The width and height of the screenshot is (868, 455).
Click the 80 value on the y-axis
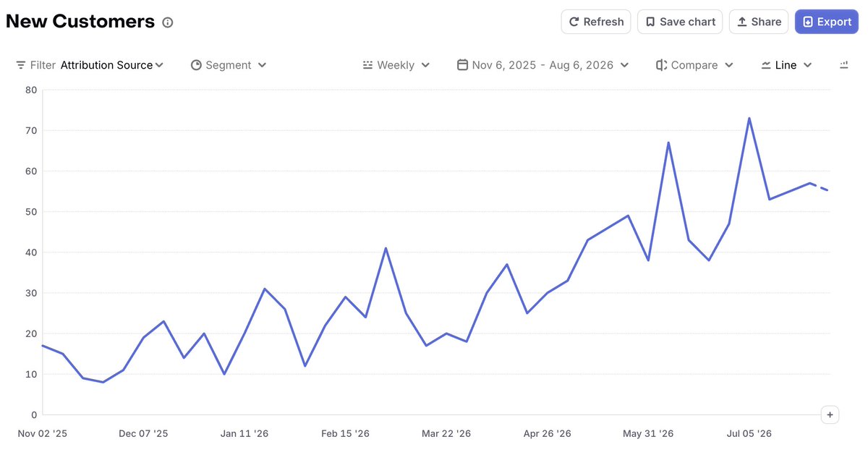(x=30, y=90)
